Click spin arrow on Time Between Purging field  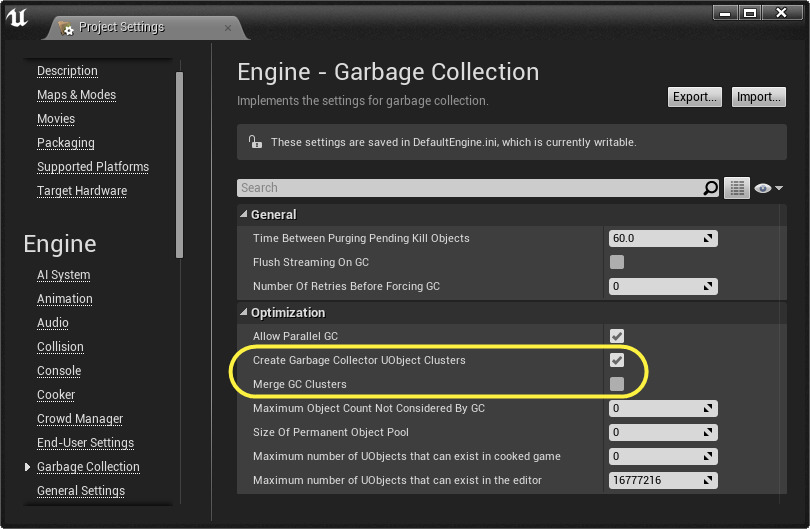(x=708, y=239)
